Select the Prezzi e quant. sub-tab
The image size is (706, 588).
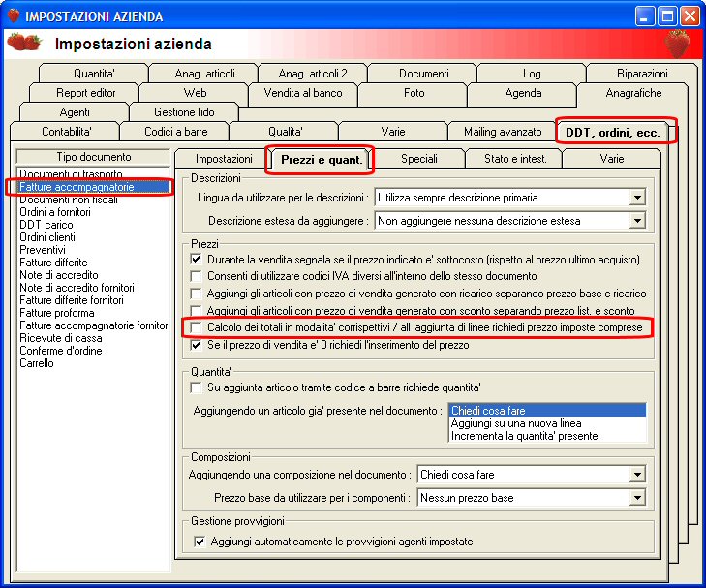pyautogui.click(x=322, y=160)
